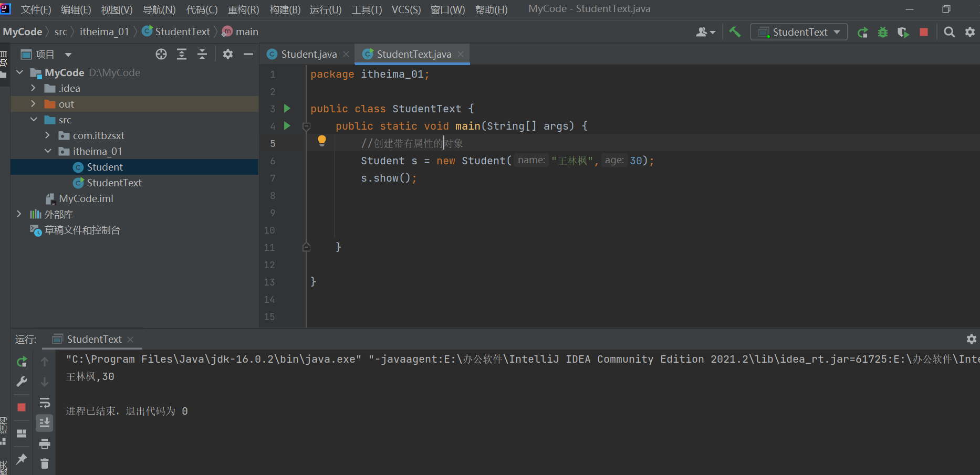Hide the project tool window
The height and width of the screenshot is (475, 980).
coord(248,54)
